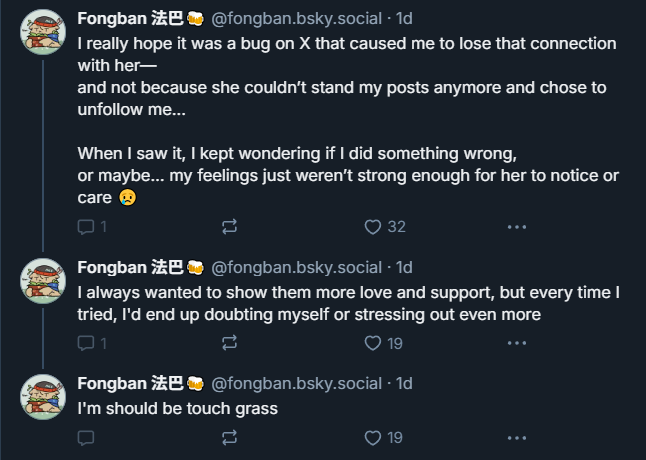The image size is (646, 460).
Task: Open post text "I'm should be touch grass"
Action: coord(177,407)
